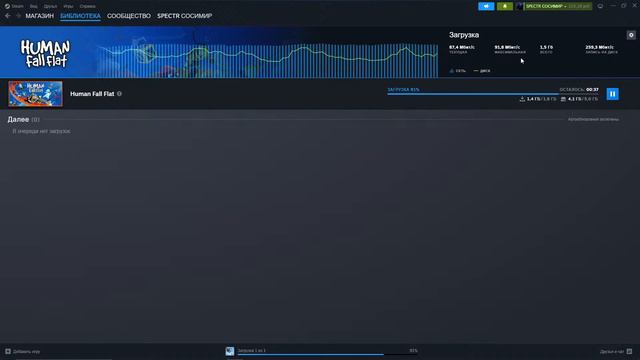Click the account avatar picture

(x=520, y=6)
